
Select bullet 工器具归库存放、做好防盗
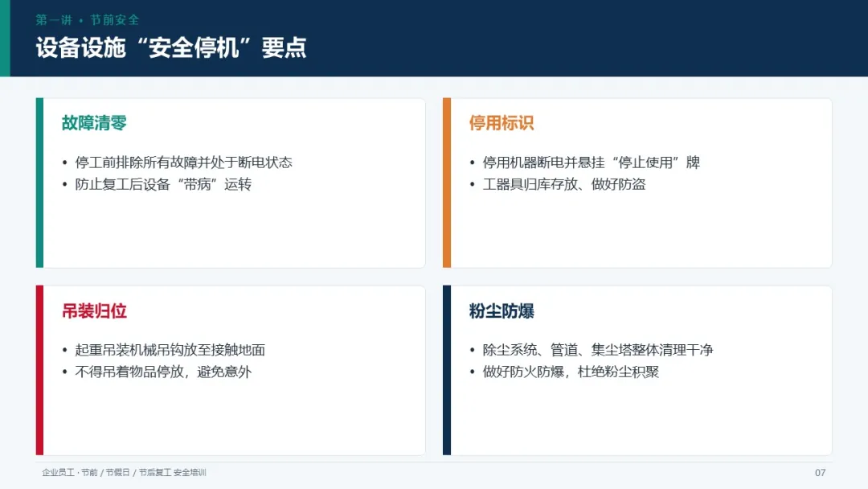[564, 184]
